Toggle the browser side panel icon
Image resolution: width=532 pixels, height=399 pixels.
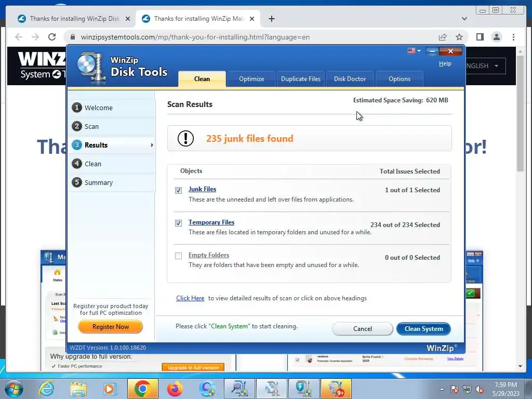(x=480, y=37)
